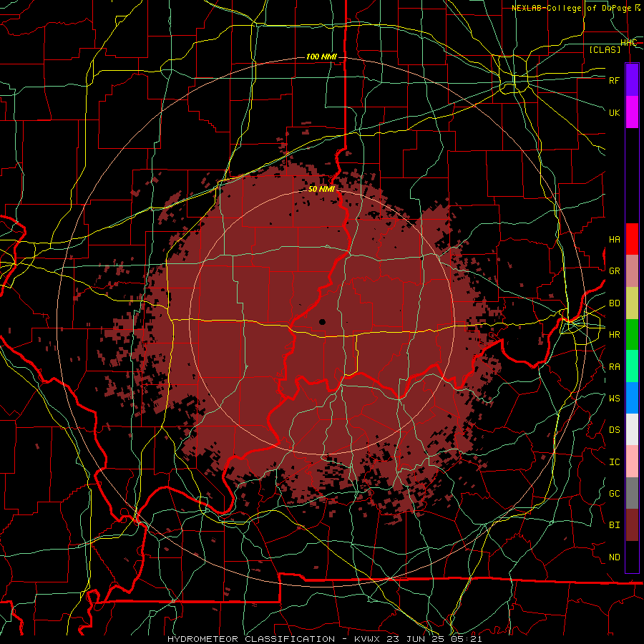Click the BD legend label

[614, 303]
